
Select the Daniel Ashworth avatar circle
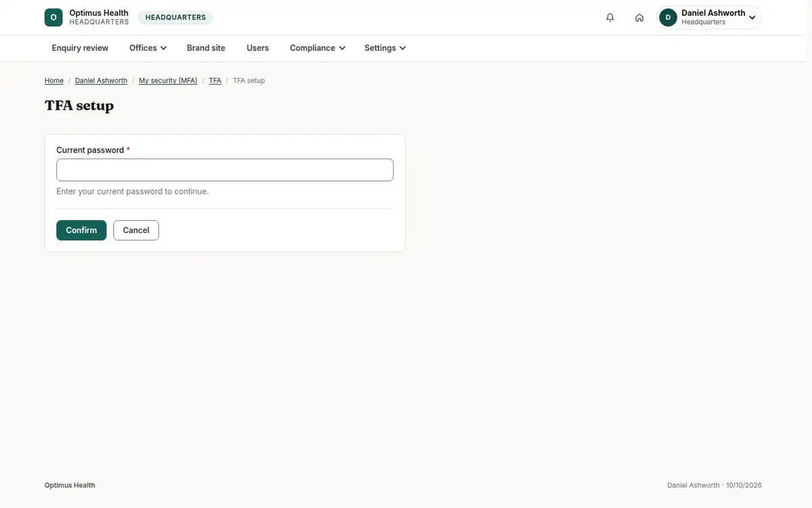[668, 18]
